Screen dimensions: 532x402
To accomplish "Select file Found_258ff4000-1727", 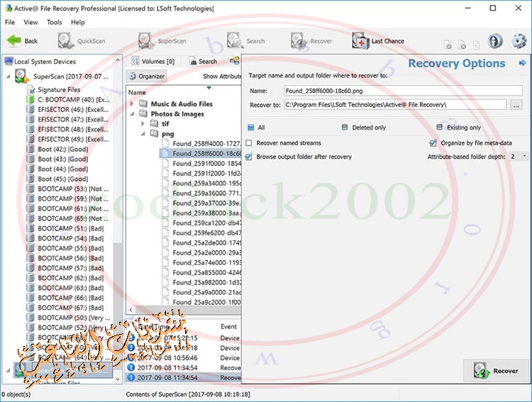I will [201, 143].
